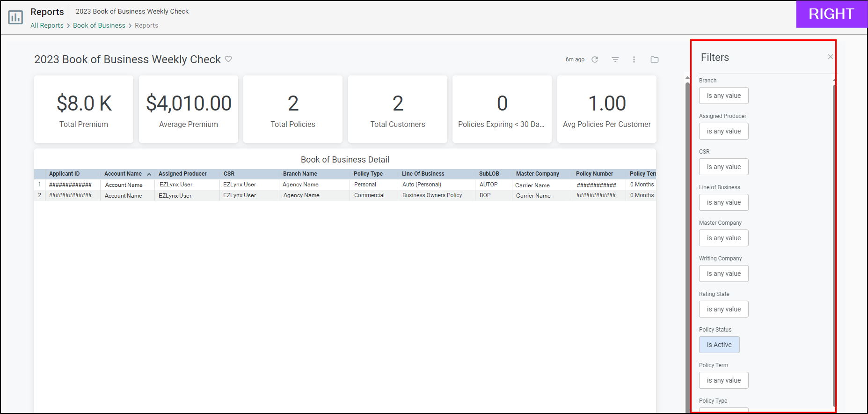Change the Policy Status 'is Active' filter

coord(719,345)
